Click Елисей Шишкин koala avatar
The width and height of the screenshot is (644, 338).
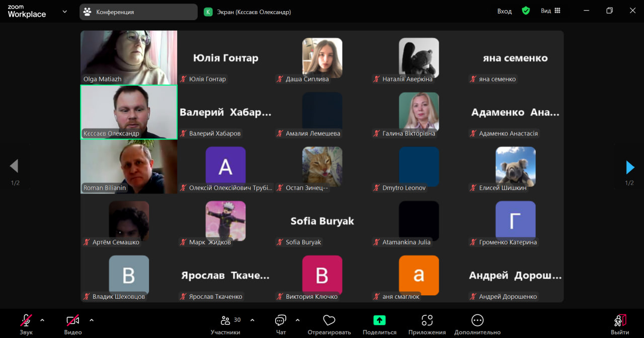click(x=515, y=166)
